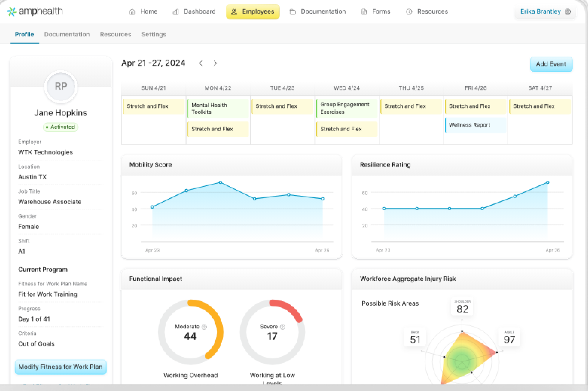Image resolution: width=588 pixels, height=391 pixels.
Task: Click the Home house icon
Action: [132, 12]
